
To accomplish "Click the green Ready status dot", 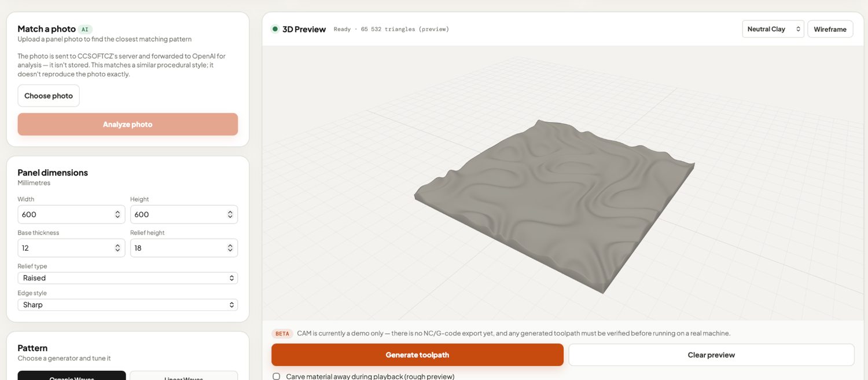I will 275,29.
